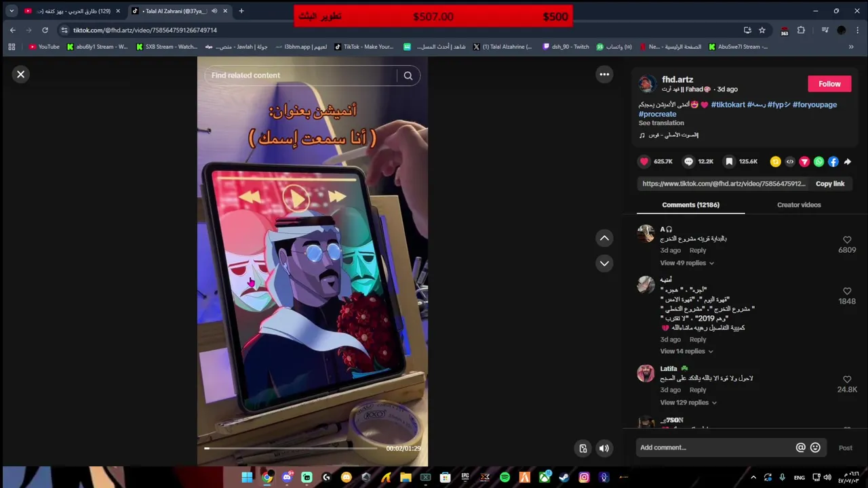Post the comment
Screen dimensions: 868x488
(846, 448)
